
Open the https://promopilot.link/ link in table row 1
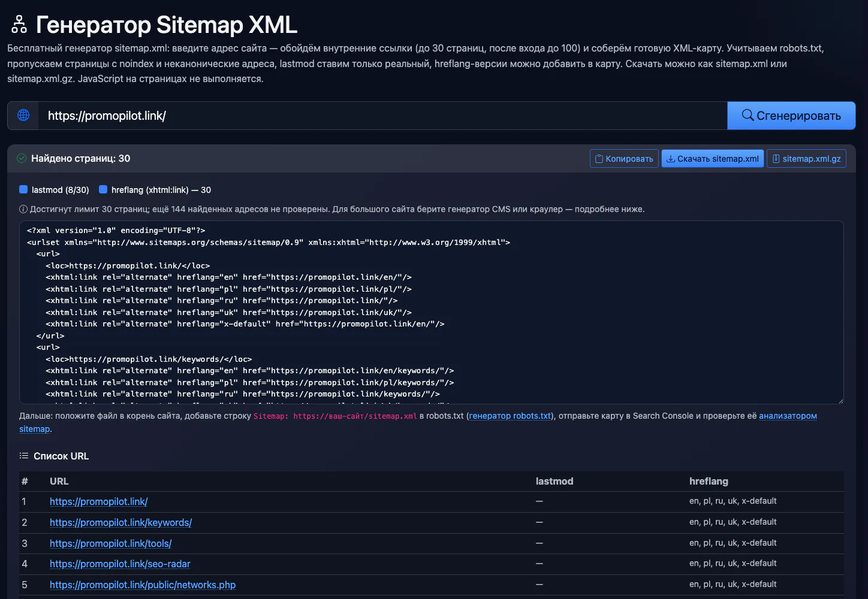(x=98, y=501)
